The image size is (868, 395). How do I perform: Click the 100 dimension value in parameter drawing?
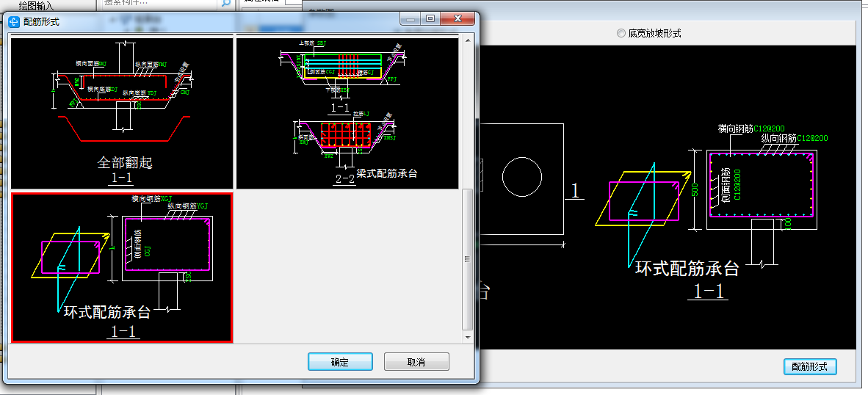788,224
